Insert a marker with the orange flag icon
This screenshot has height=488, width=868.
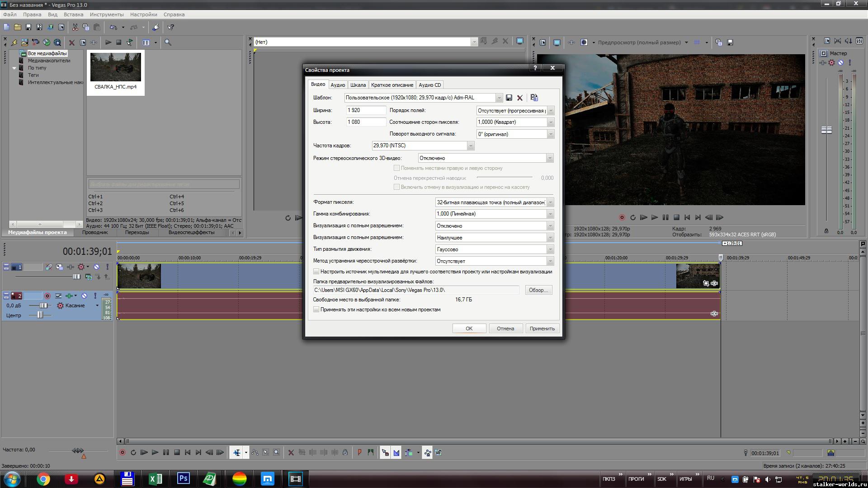pos(359,452)
